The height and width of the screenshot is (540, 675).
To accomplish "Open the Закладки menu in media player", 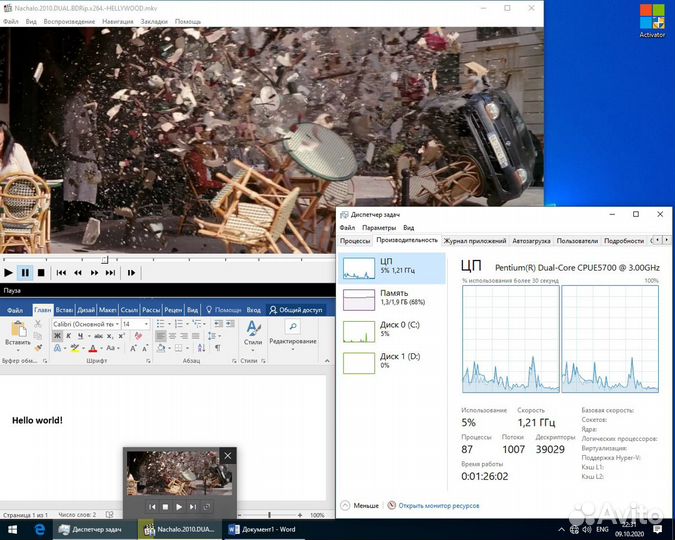I will (x=154, y=21).
